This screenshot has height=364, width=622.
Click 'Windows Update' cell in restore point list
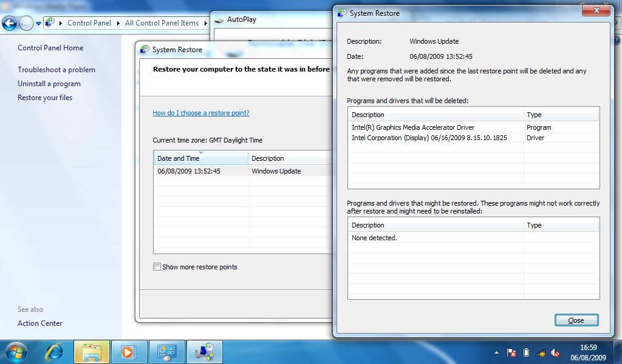276,171
